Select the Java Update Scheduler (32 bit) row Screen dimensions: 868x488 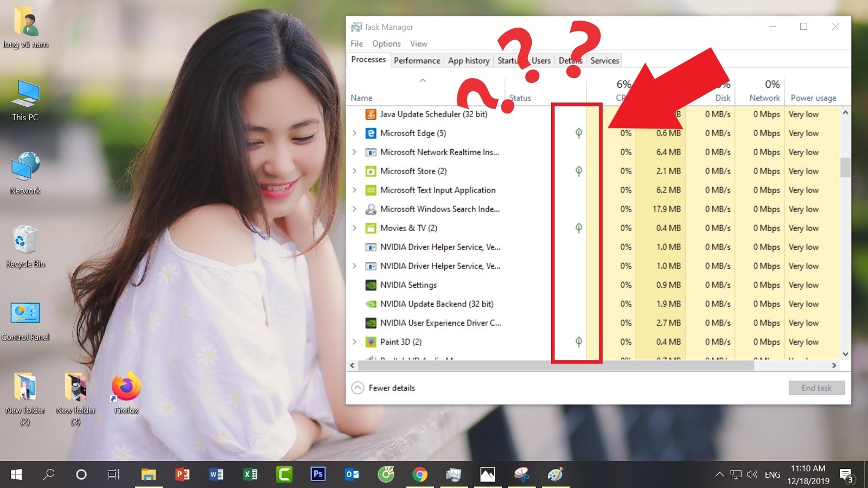[592, 114]
